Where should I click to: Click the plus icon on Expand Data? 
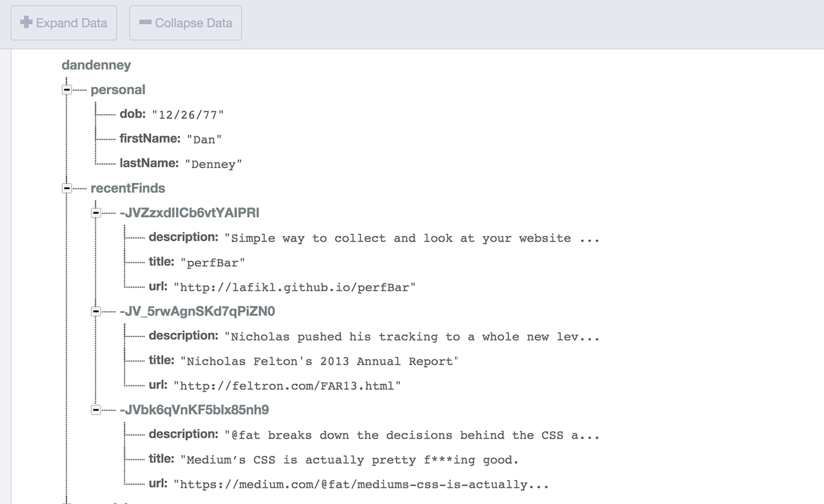click(26, 22)
